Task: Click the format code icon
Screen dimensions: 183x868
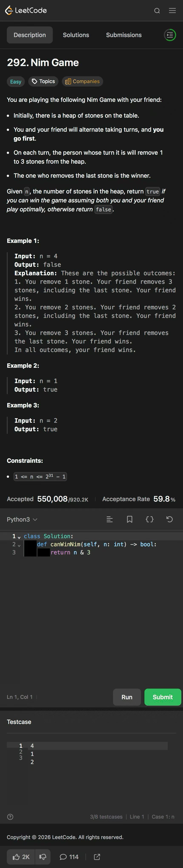Action: coord(109,519)
